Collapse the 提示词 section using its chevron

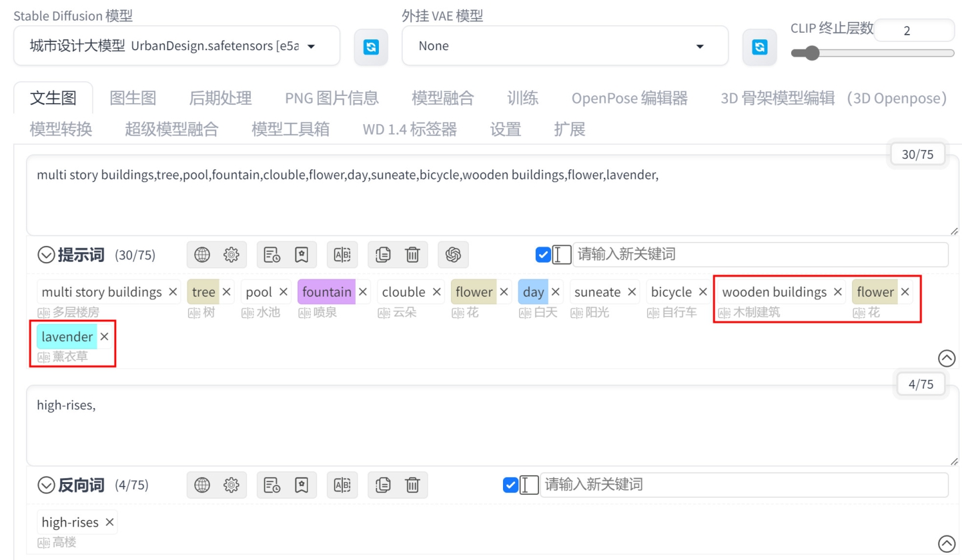coord(46,255)
